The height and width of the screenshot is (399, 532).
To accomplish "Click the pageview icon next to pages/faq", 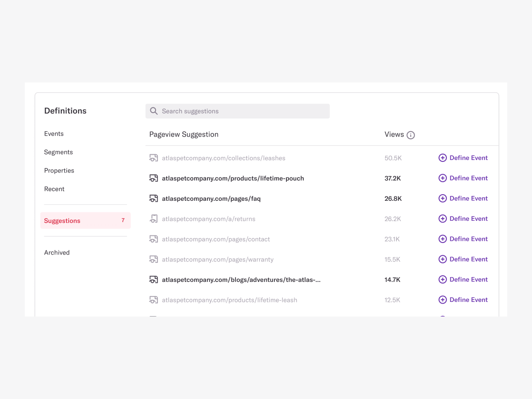I will 153,198.
